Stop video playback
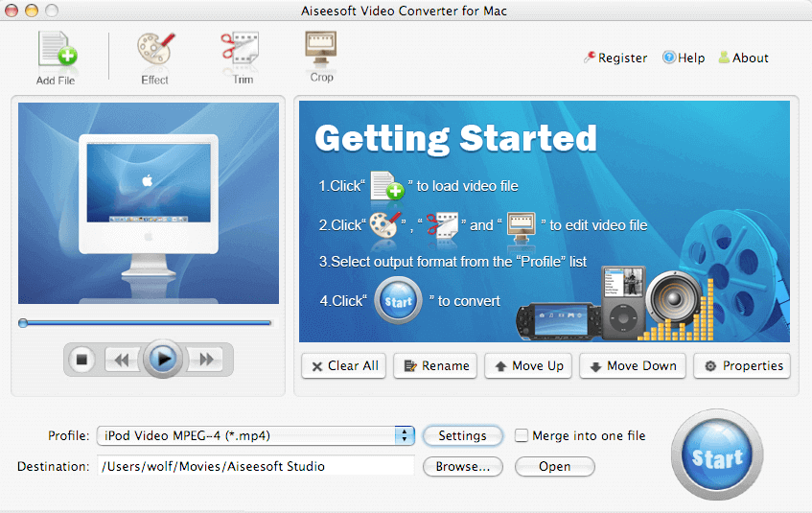 (81, 360)
